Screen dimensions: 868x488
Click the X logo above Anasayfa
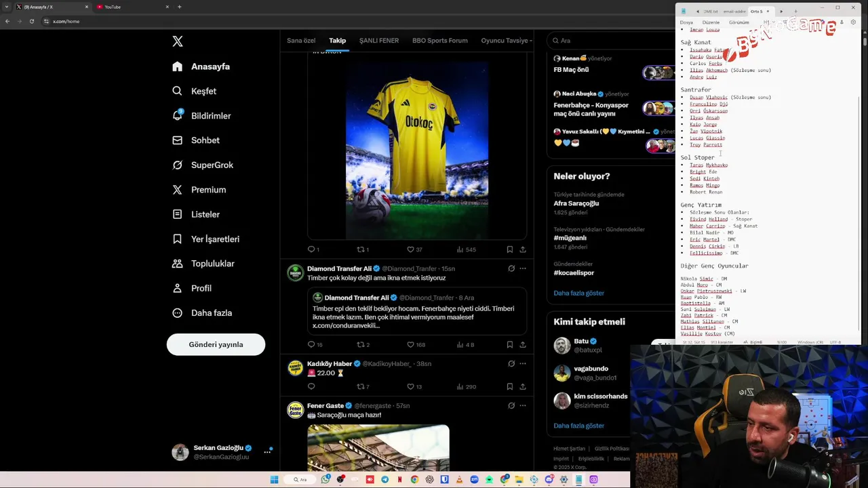click(178, 41)
